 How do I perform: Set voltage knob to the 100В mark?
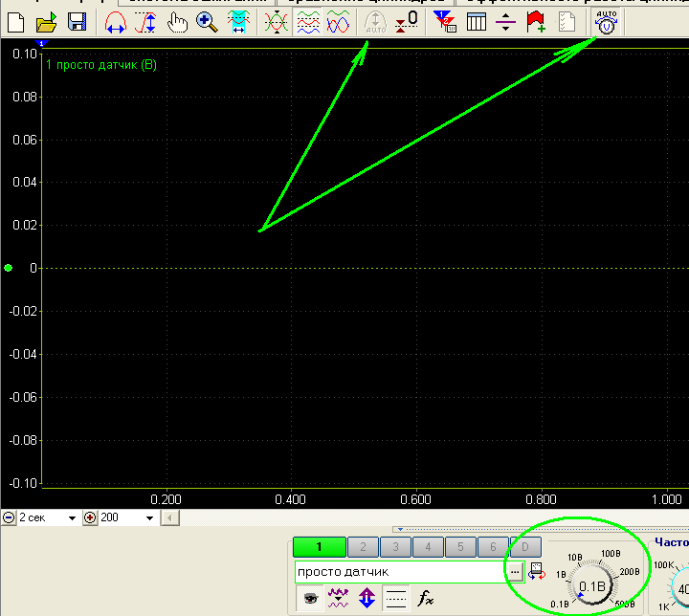tap(611, 554)
